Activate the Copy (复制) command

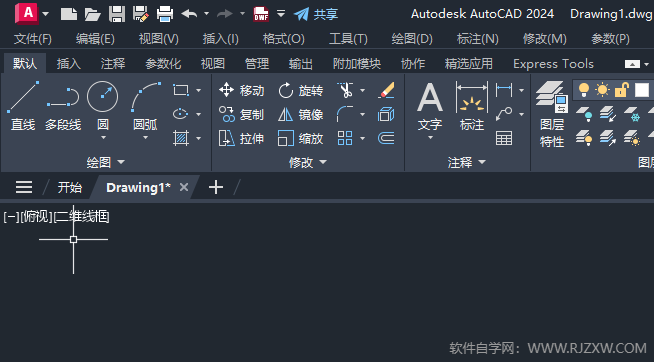pyautogui.click(x=241, y=114)
